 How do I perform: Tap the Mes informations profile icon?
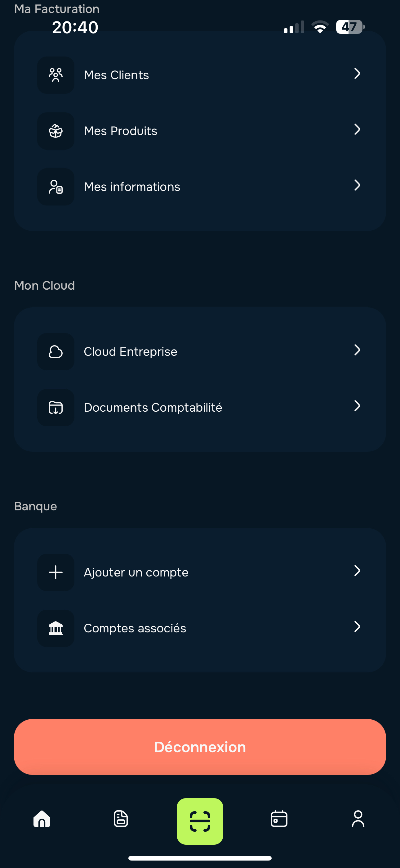pos(56,187)
